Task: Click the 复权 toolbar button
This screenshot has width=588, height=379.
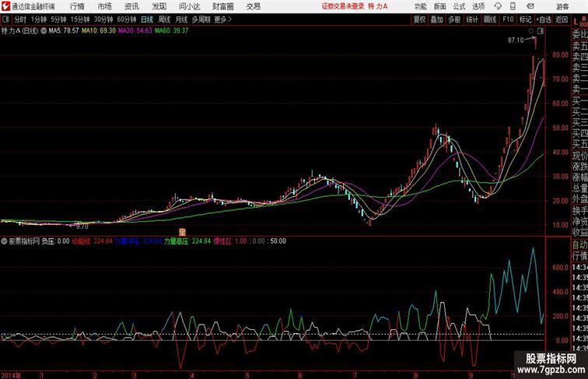Action: pyautogui.click(x=420, y=19)
